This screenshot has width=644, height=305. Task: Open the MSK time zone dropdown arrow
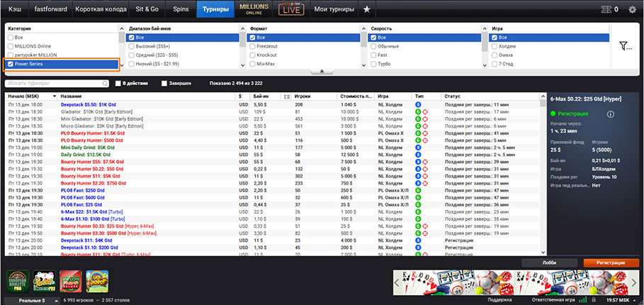(x=635, y=300)
